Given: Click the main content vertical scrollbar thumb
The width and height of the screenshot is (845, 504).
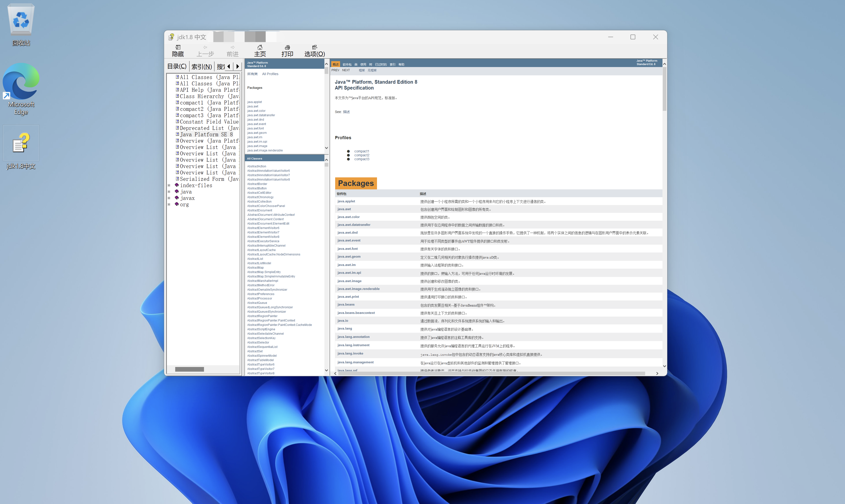Looking at the screenshot, I should click(x=664, y=89).
